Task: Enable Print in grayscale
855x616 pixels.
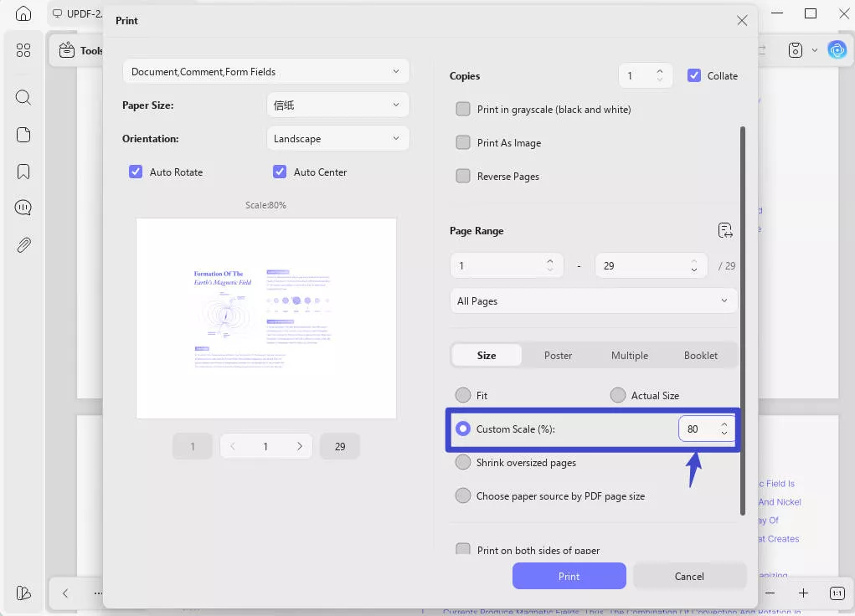Action: (463, 109)
